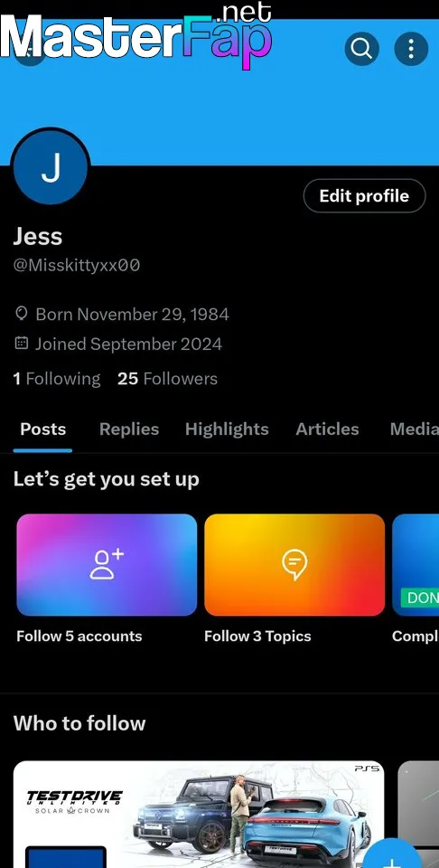This screenshot has height=868, width=439.
Task: Open the three-dot overflow menu
Action: 411,49
